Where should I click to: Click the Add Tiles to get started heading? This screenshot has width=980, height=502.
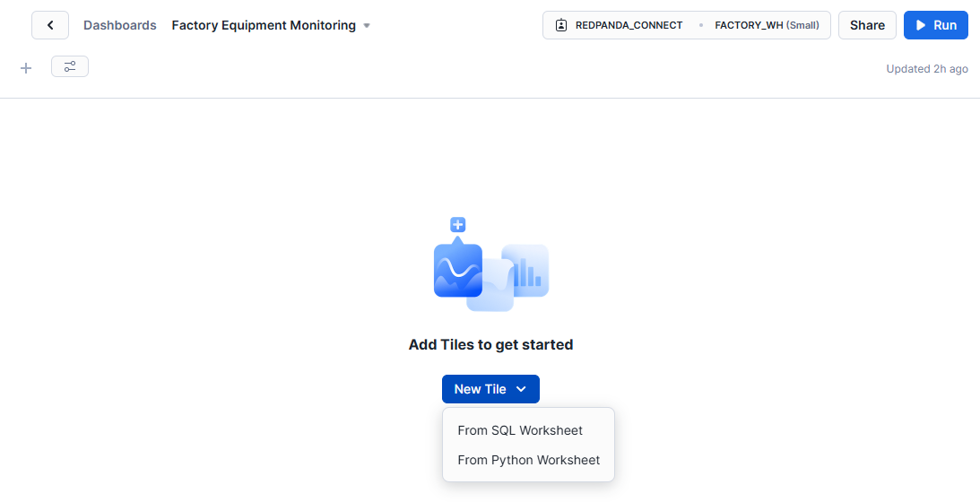(x=490, y=344)
